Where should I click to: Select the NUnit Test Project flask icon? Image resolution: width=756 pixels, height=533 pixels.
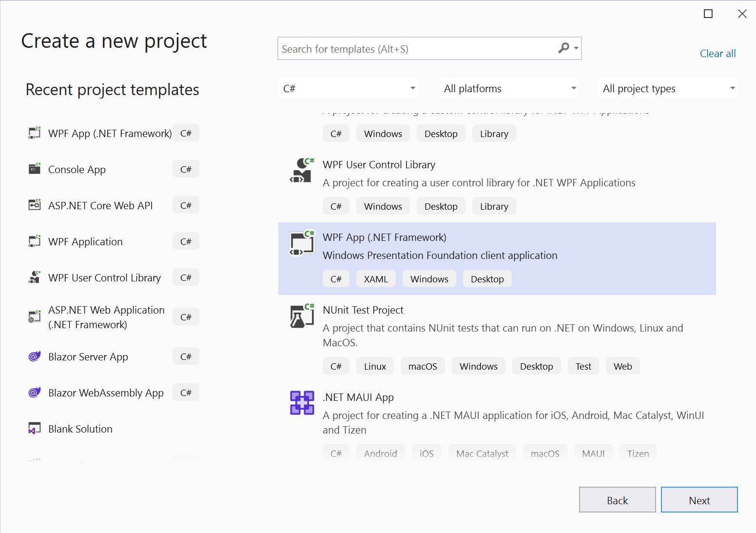coord(302,316)
